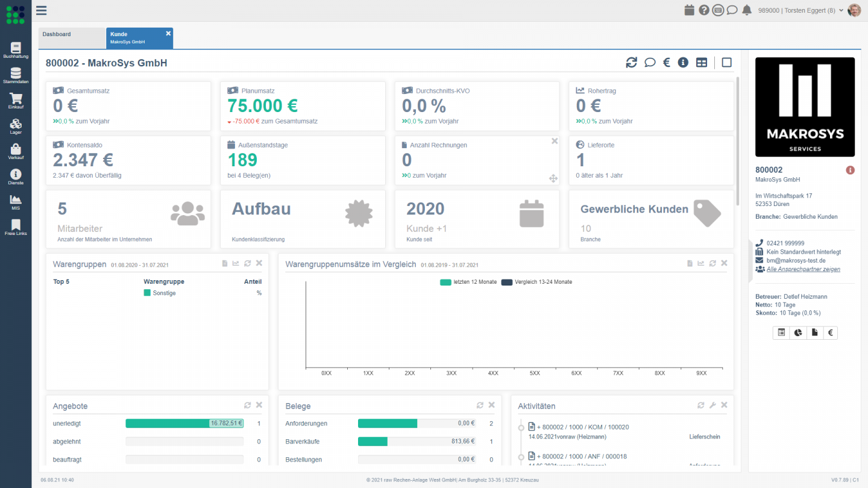The image size is (868, 488).
Task: Open the hamburger menu at top left
Action: (x=41, y=10)
